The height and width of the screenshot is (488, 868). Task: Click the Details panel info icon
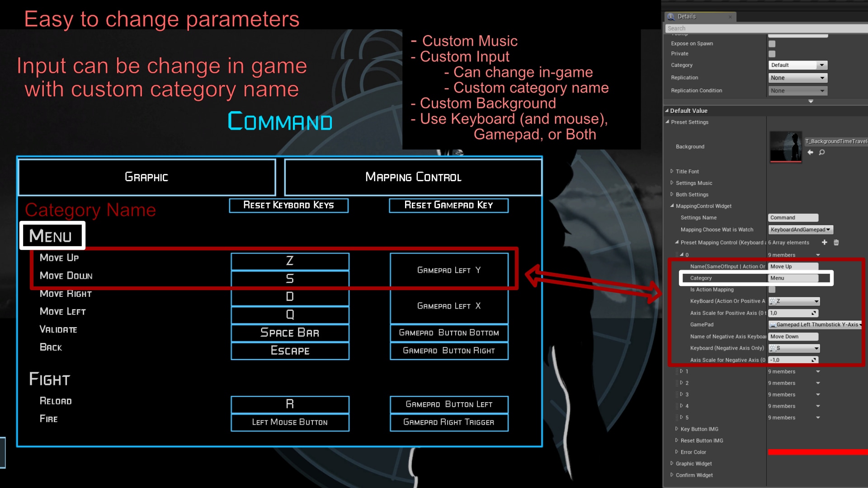(670, 16)
